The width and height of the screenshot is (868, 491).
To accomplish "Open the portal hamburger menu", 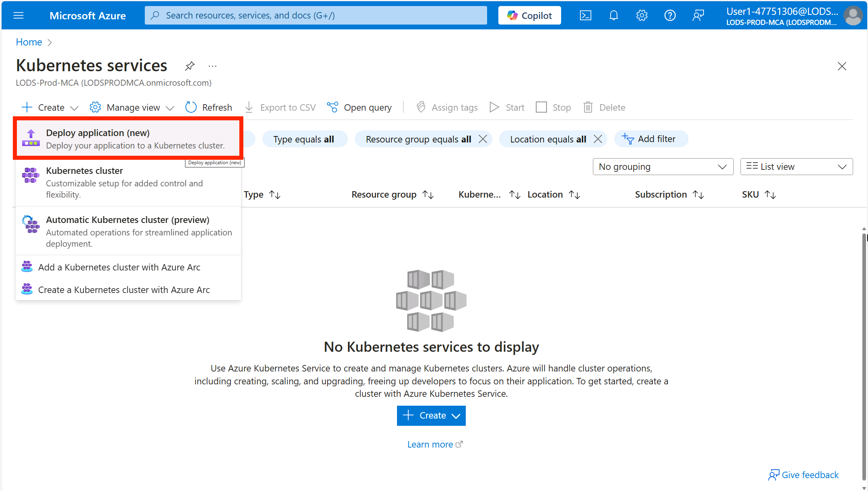I will pyautogui.click(x=19, y=15).
